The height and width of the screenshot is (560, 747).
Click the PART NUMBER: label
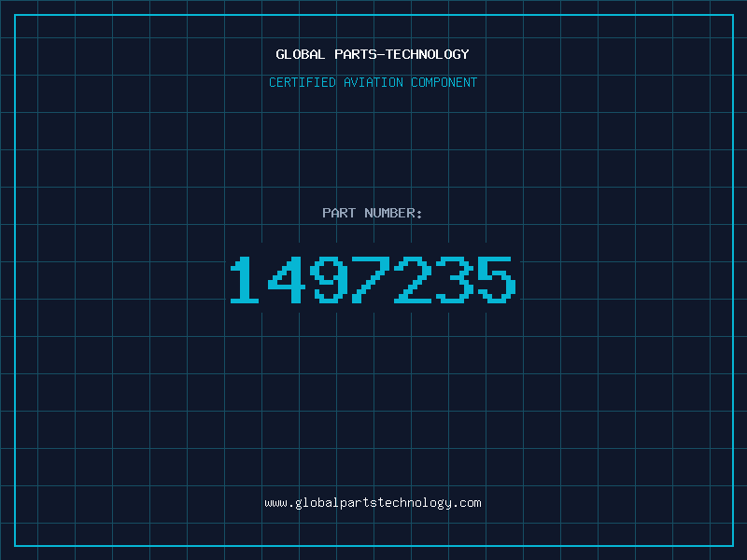(x=372, y=213)
